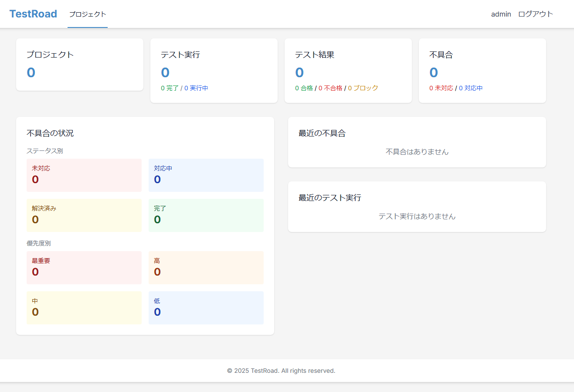Click the 最近の不具合 panel heading
The image size is (574, 392).
322,133
